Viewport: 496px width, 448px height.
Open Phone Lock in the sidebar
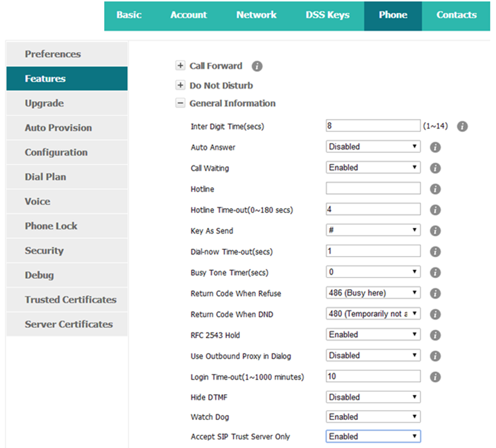click(67, 226)
